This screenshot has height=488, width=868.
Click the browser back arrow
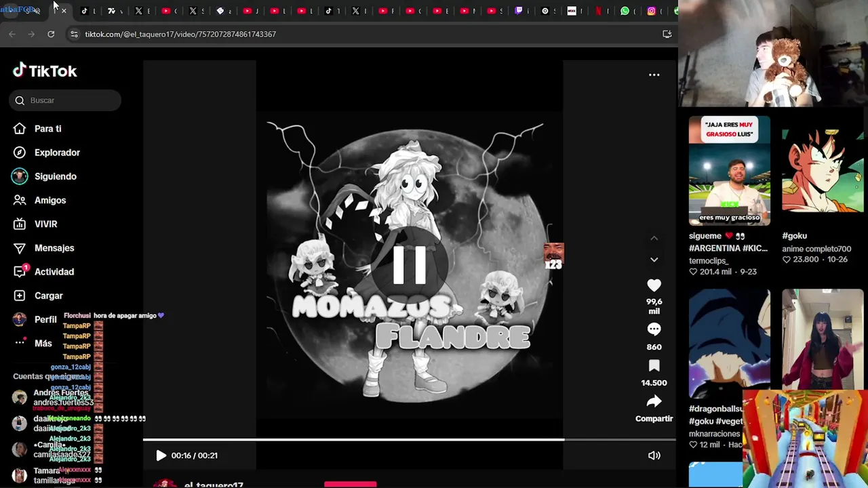click(12, 34)
